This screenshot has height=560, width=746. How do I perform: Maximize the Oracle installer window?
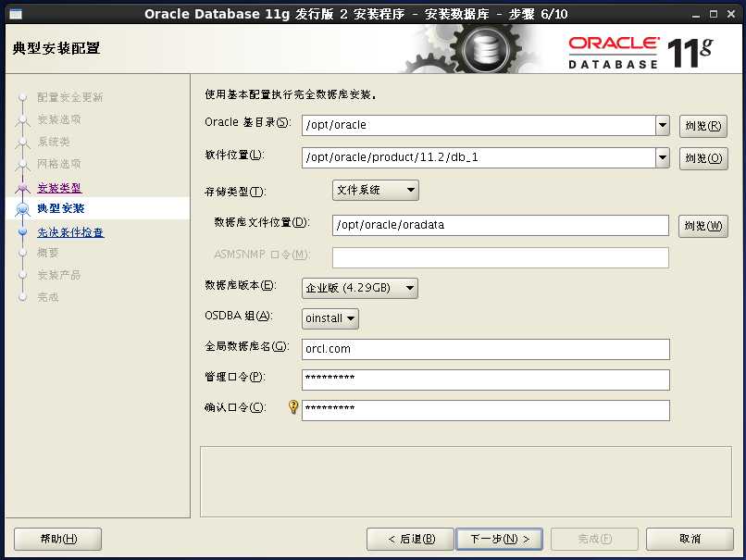point(714,14)
